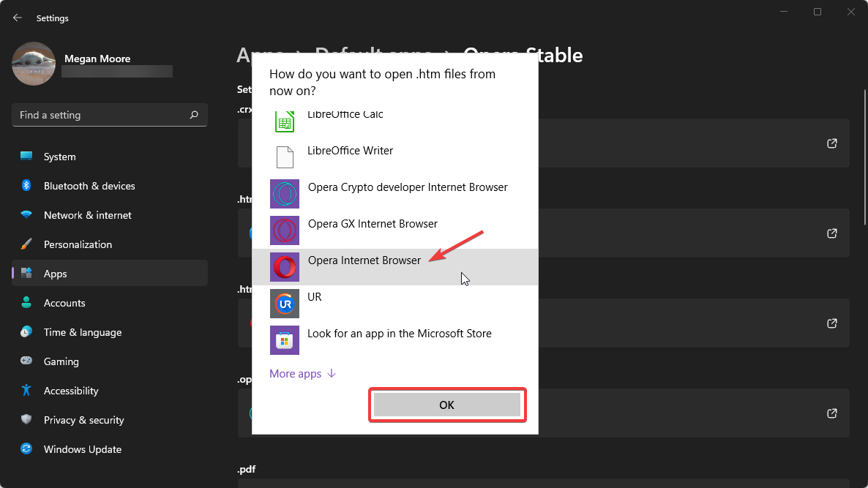Open Accounts settings

point(110,303)
